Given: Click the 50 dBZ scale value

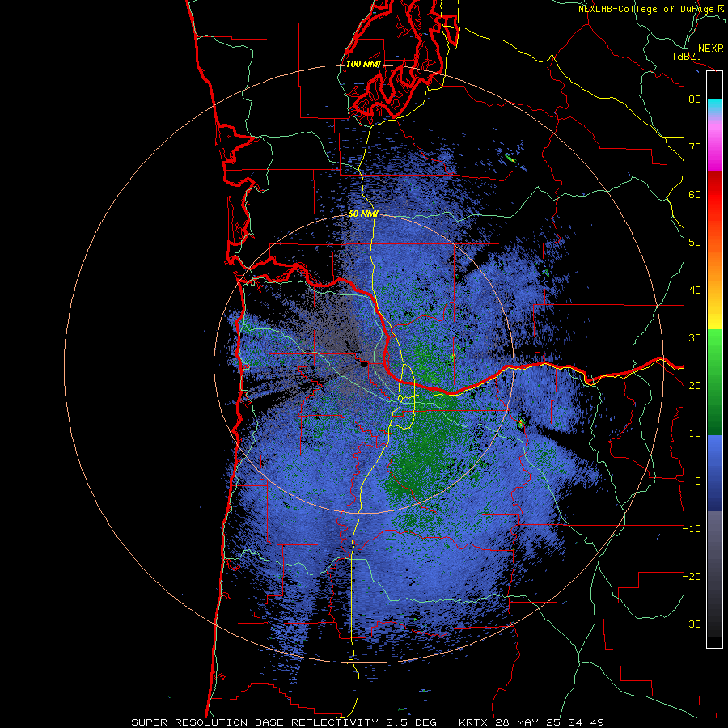Looking at the screenshot, I should pos(695,243).
